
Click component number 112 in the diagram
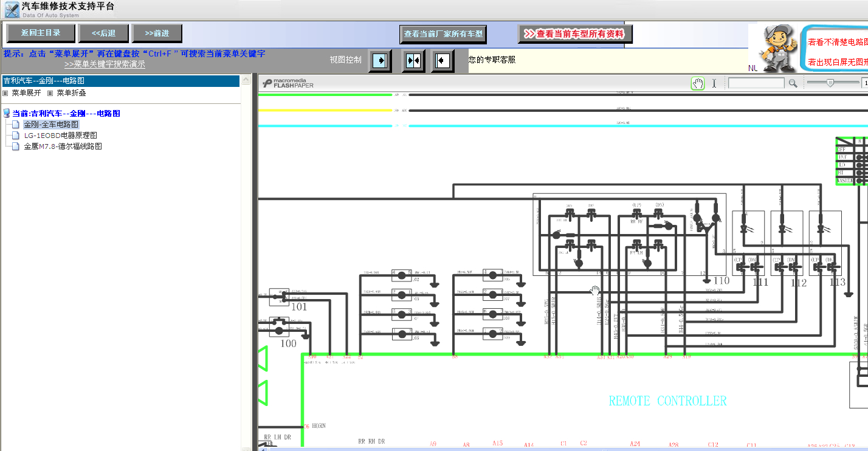tap(799, 283)
